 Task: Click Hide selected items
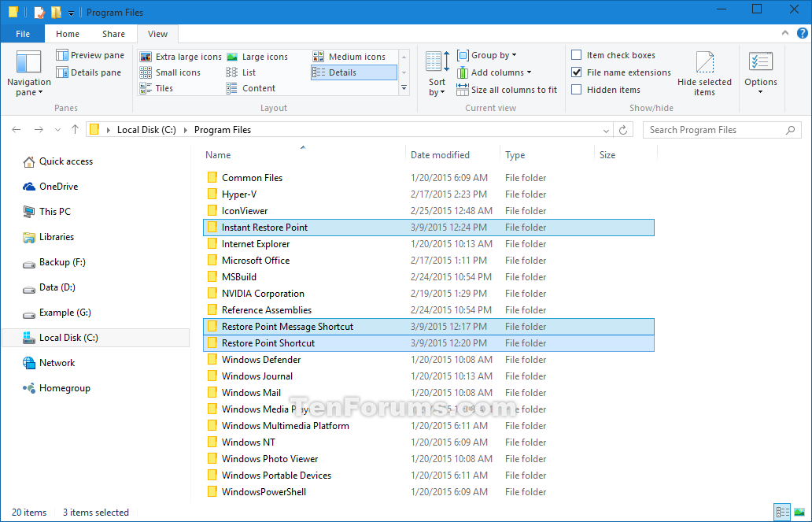point(704,72)
